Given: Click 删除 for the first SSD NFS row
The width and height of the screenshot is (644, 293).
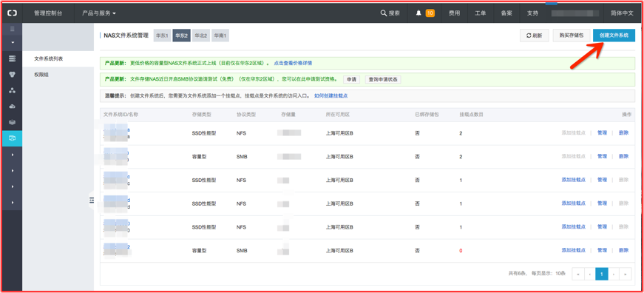Looking at the screenshot, I should [x=623, y=133].
